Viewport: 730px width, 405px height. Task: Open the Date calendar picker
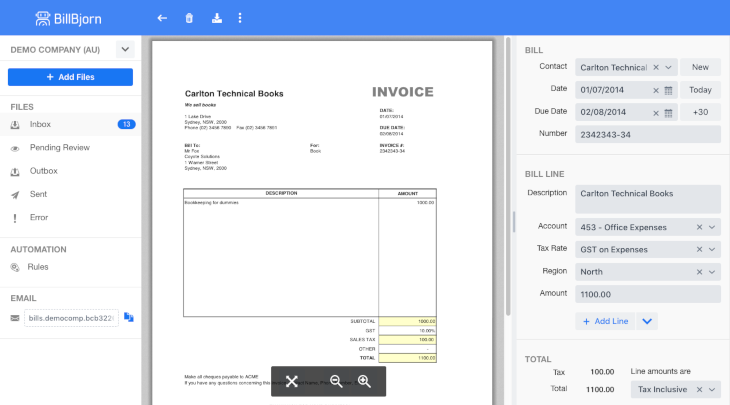[668, 90]
